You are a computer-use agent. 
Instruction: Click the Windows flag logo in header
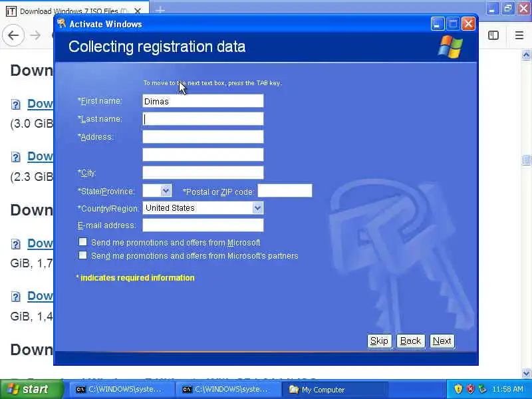(x=450, y=47)
